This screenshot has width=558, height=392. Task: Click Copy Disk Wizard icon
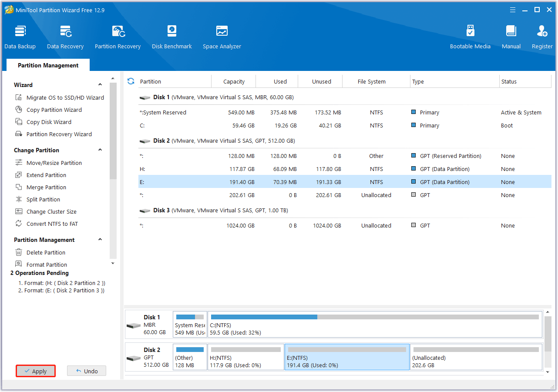pyautogui.click(x=19, y=122)
